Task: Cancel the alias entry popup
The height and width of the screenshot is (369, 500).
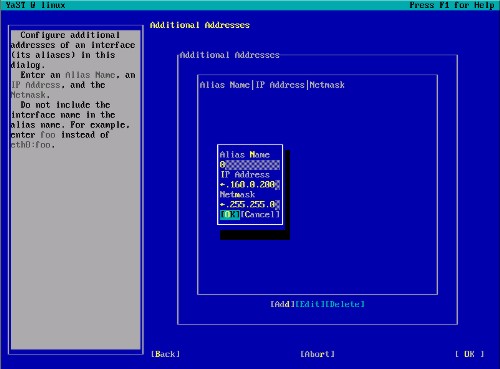Action: 260,215
